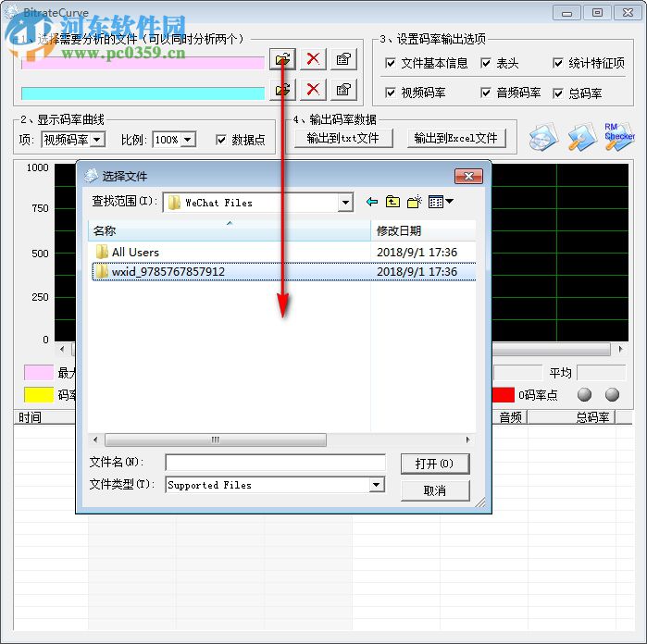This screenshot has height=644, width=647.
Task: Click the 文件名 input field
Action: [x=275, y=463]
